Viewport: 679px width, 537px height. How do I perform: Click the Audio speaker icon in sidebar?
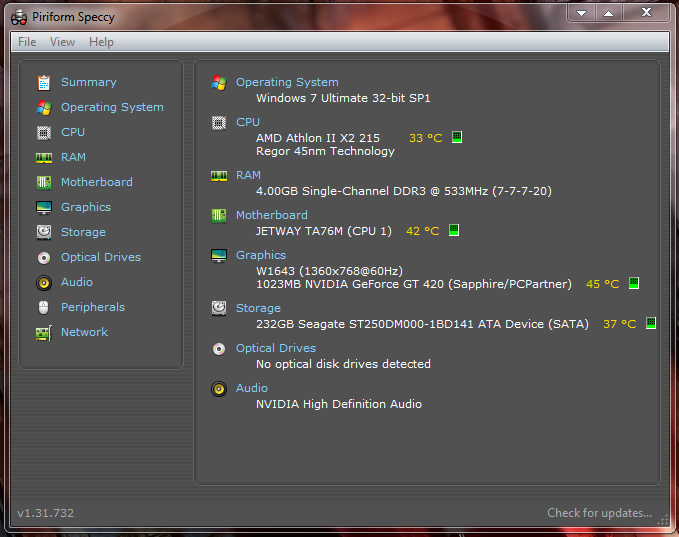(44, 282)
